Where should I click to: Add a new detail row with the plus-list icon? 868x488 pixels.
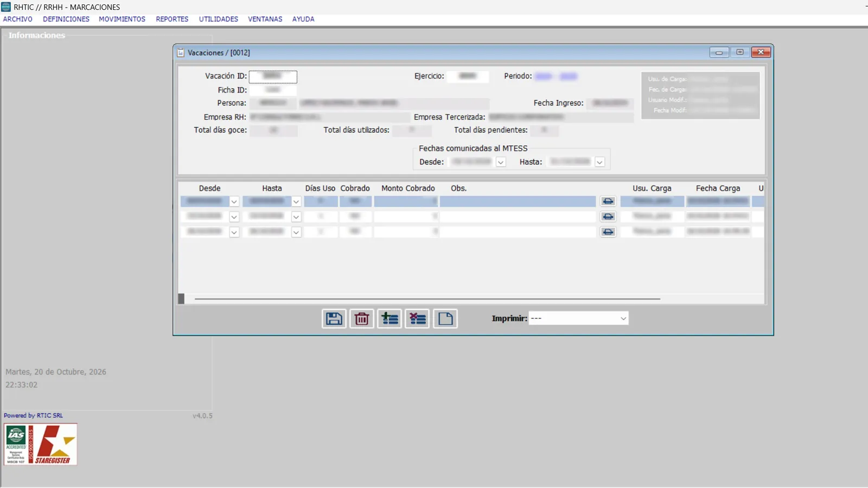tap(390, 319)
